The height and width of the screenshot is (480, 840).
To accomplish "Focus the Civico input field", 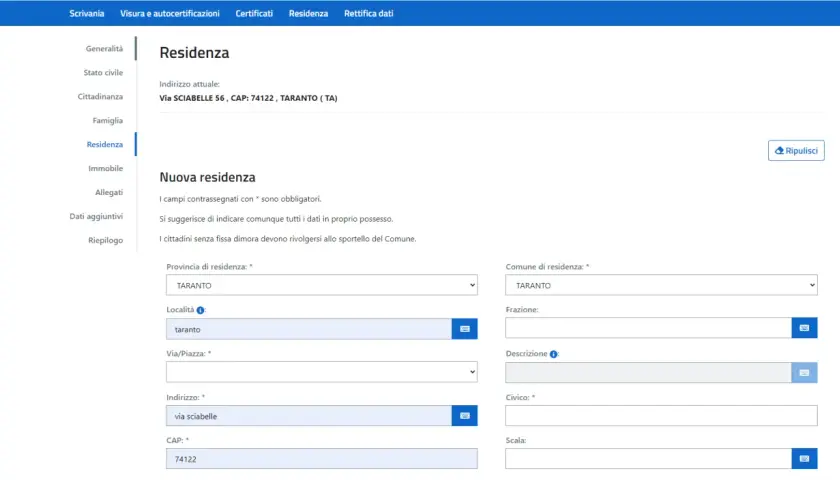I will [x=661, y=416].
